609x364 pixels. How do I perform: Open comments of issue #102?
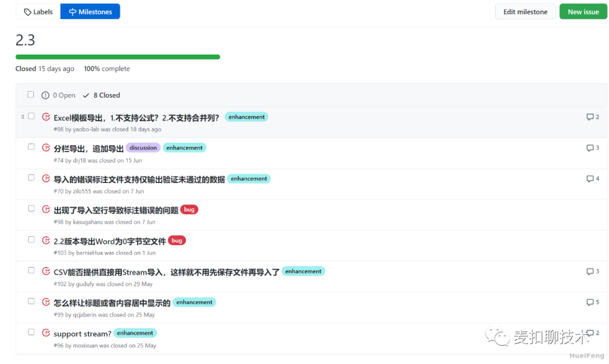(593, 271)
